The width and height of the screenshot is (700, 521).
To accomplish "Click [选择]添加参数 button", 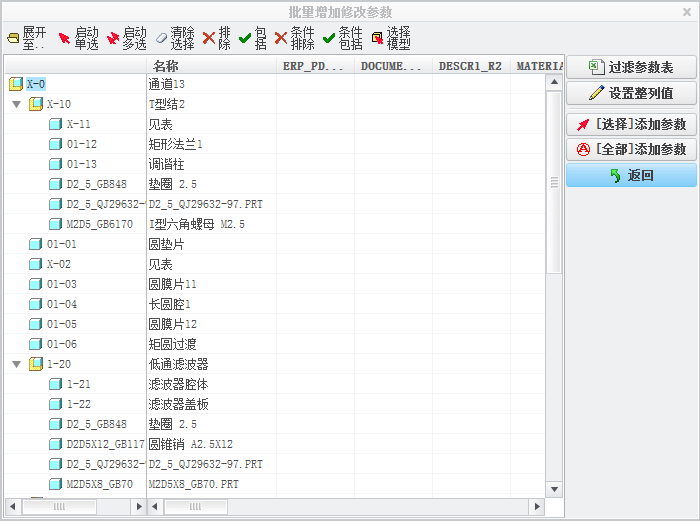I will tap(631, 124).
